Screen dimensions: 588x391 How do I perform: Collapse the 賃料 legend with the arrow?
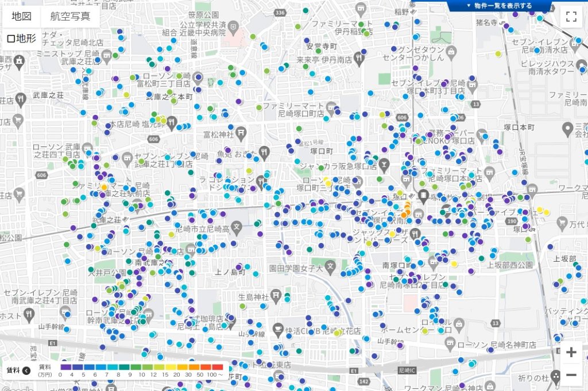pyautogui.click(x=26, y=370)
